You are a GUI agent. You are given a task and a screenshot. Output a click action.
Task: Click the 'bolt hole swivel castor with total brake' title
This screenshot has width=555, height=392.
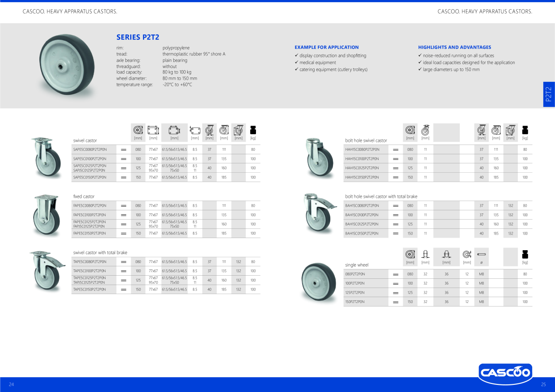pos(381,196)
